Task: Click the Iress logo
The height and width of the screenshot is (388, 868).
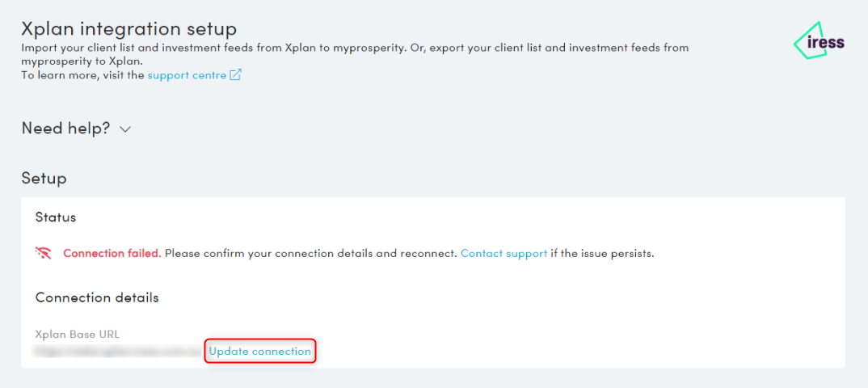Action: [819, 41]
